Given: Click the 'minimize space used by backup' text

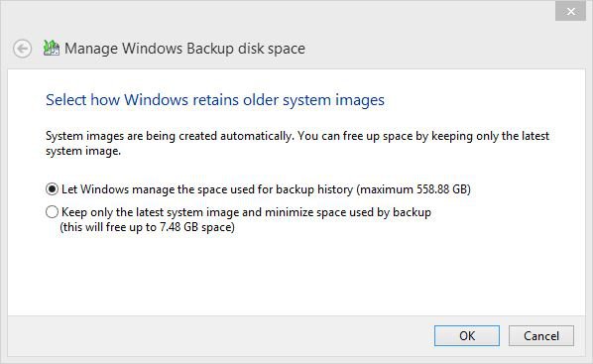Looking at the screenshot, I should point(347,212).
